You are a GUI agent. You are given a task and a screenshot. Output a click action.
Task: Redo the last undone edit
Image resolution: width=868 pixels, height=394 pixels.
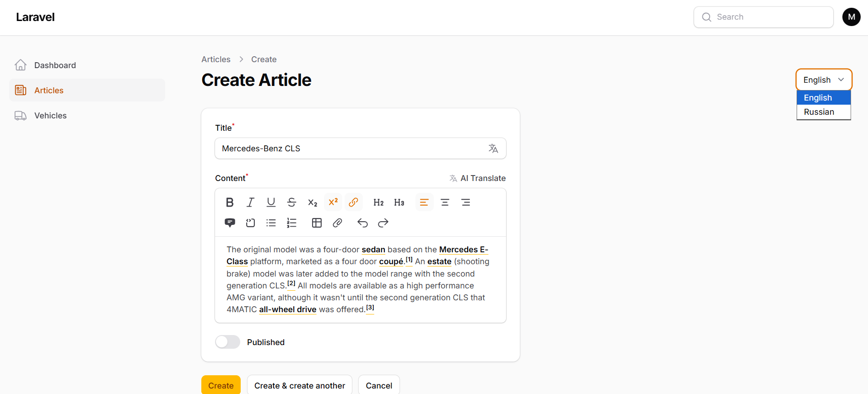pyautogui.click(x=383, y=223)
